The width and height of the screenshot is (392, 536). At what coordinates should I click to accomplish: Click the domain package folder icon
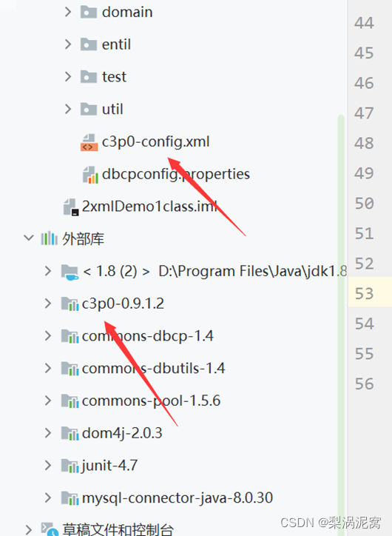pos(89,13)
